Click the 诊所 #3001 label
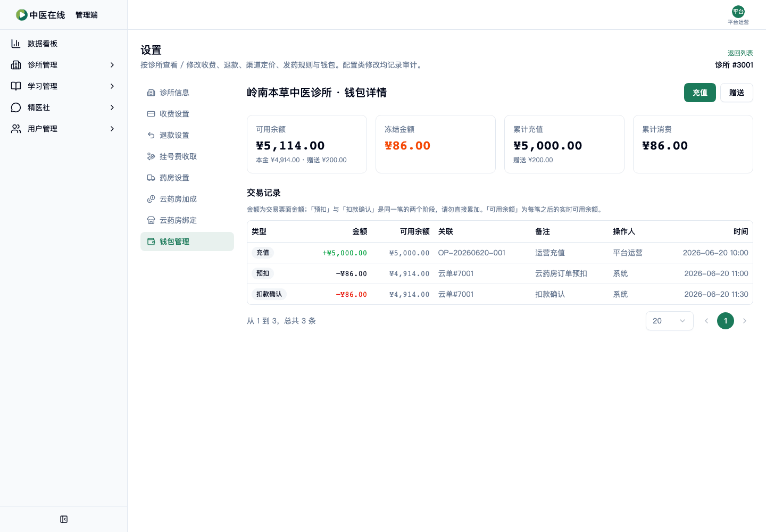 [x=734, y=65]
